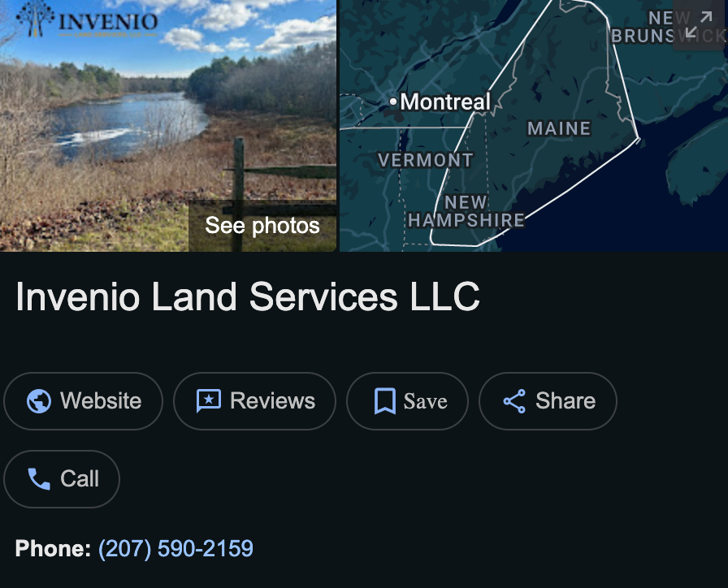Viewport: 728px width, 588px height.
Task: Open the Share button label
Action: pyautogui.click(x=565, y=400)
